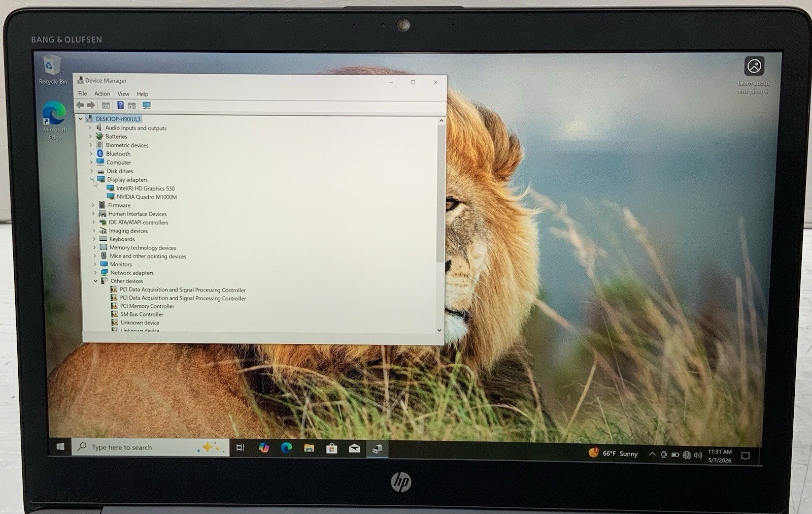Click the network globe tray icon
Image resolution: width=812 pixels, height=514 pixels.
coord(687,455)
